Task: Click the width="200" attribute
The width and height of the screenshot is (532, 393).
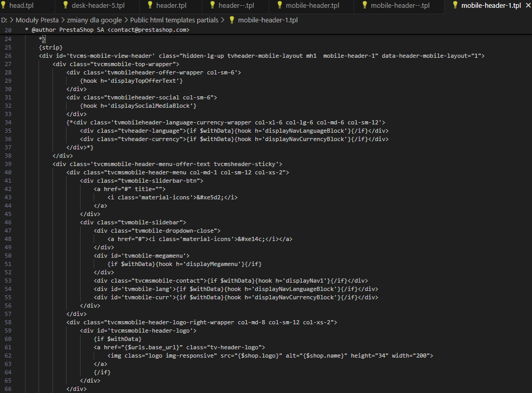Action: [x=410, y=356]
